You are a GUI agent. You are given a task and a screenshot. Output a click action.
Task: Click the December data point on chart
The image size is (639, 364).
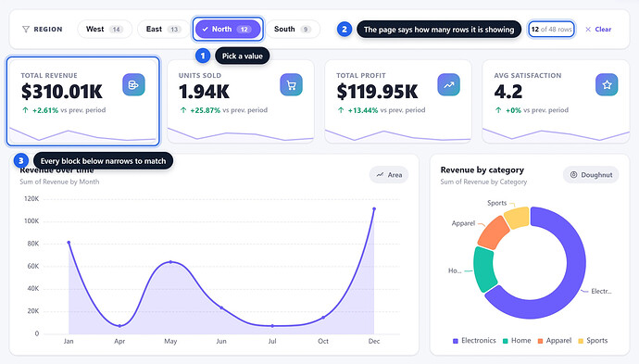coord(374,208)
